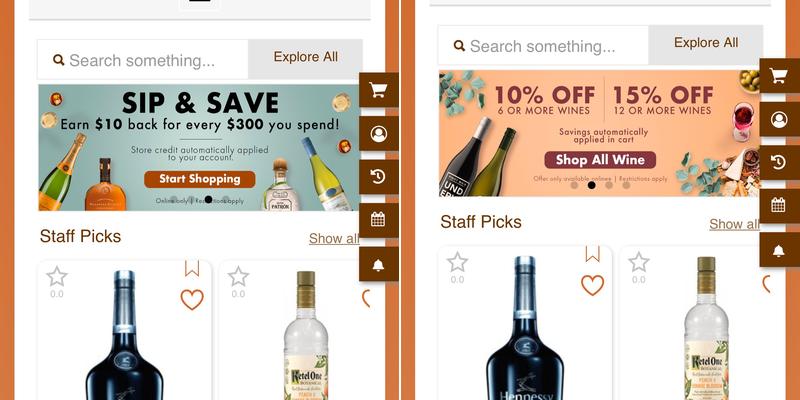Bookmark the first Staff Pick in left panel
800x400 pixels.
point(192,268)
